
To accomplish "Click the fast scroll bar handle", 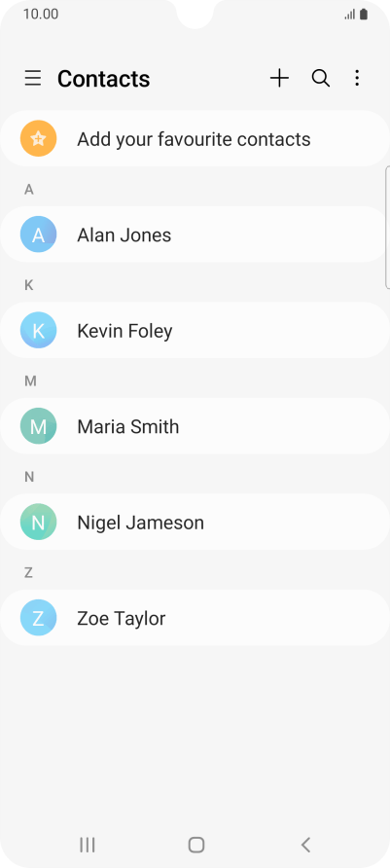I will (387, 227).
